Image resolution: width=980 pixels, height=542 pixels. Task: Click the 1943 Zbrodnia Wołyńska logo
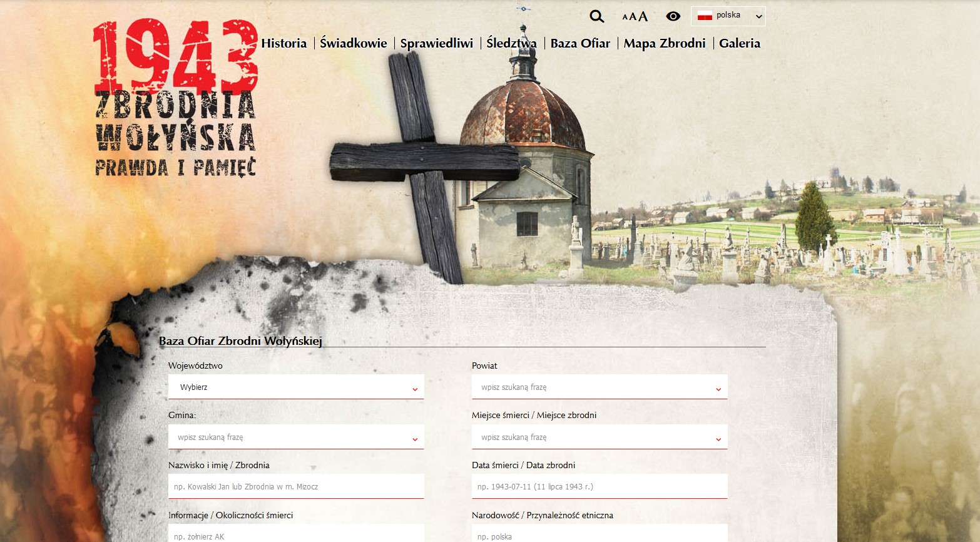(175, 98)
